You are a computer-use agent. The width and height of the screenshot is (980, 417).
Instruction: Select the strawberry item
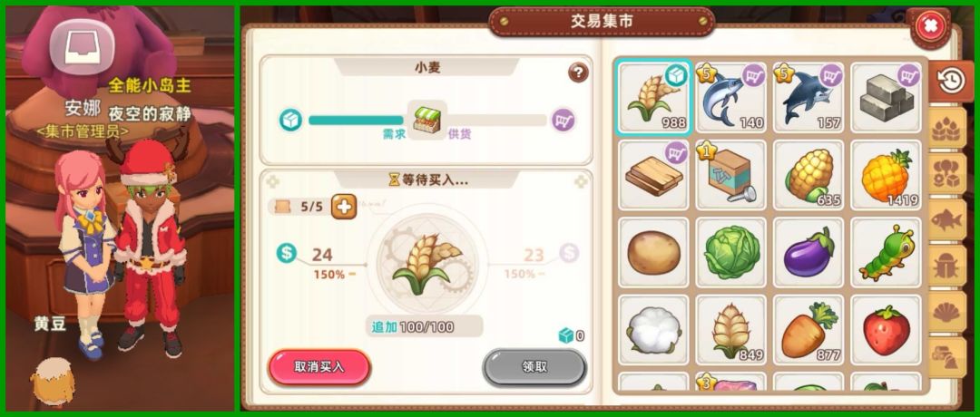pos(887,330)
